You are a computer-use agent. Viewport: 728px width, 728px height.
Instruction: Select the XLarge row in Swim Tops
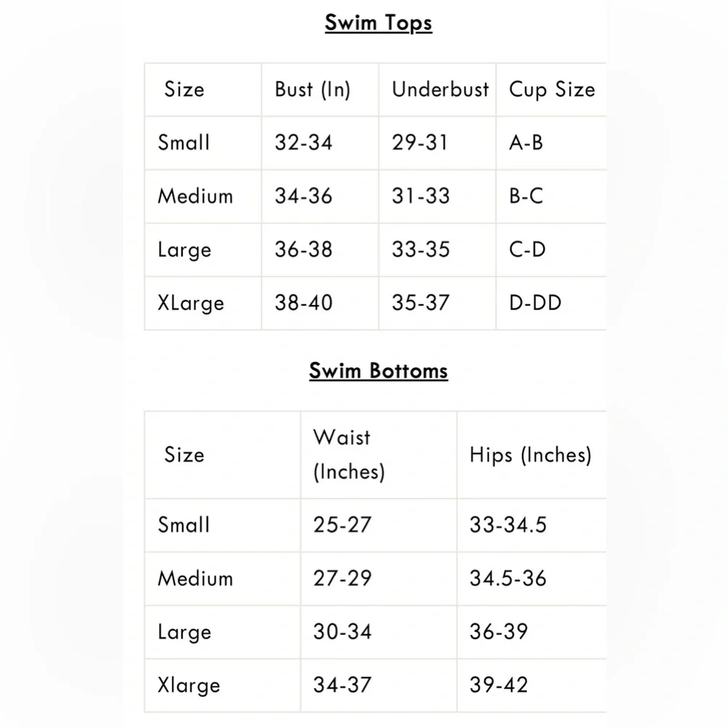coord(191,303)
